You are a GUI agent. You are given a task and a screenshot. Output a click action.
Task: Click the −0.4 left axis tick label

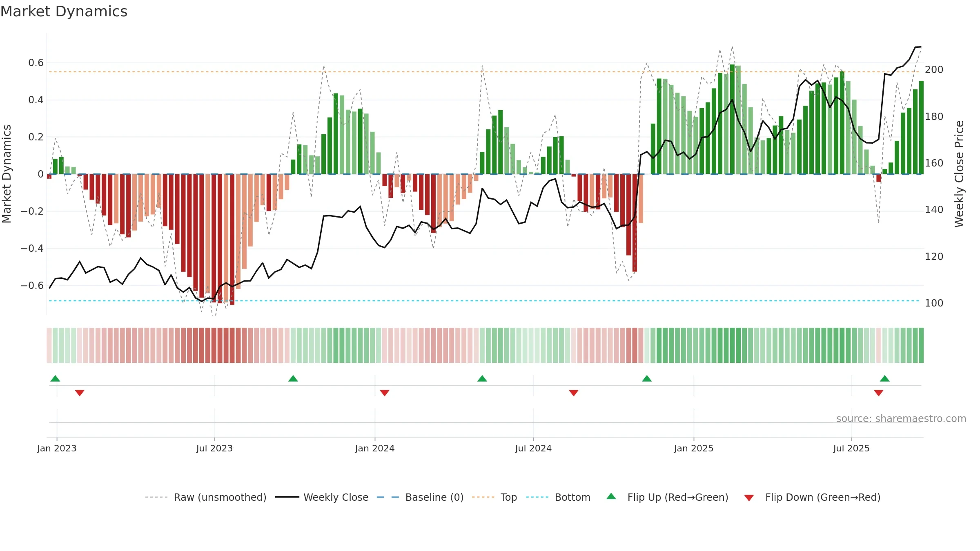coord(32,249)
